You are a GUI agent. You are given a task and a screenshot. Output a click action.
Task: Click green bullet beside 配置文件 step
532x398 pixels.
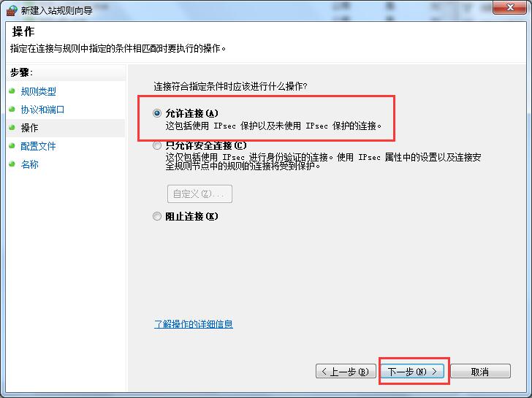click(12, 146)
